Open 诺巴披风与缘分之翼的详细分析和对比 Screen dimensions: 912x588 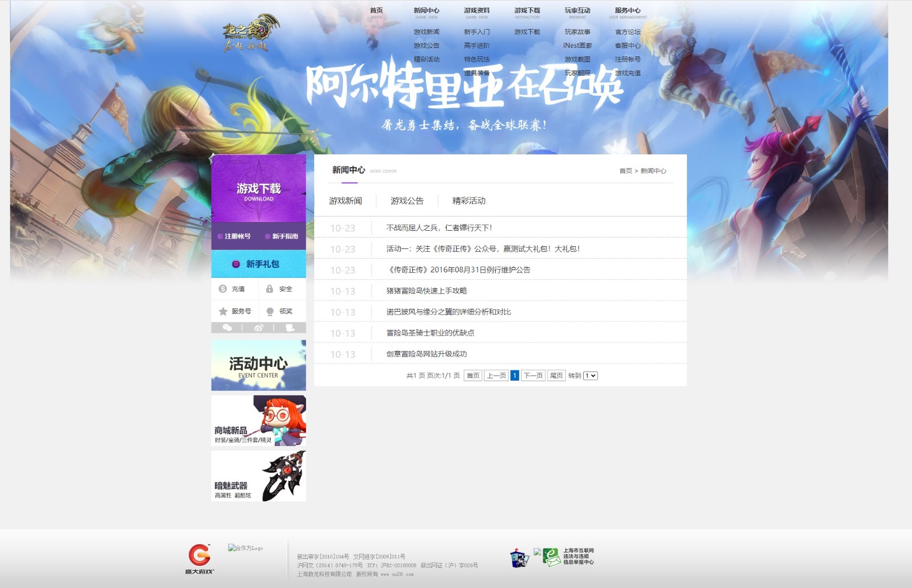click(x=449, y=312)
